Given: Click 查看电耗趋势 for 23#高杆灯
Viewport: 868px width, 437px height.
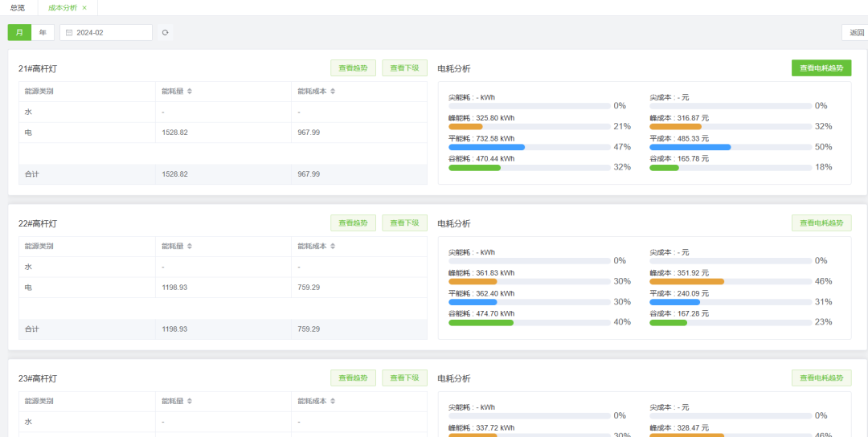Looking at the screenshot, I should [821, 378].
